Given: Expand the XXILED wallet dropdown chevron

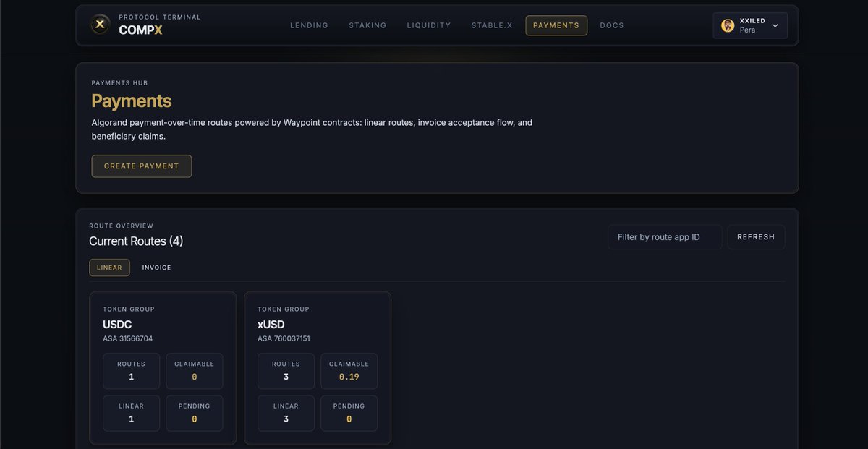Looking at the screenshot, I should click(x=775, y=25).
